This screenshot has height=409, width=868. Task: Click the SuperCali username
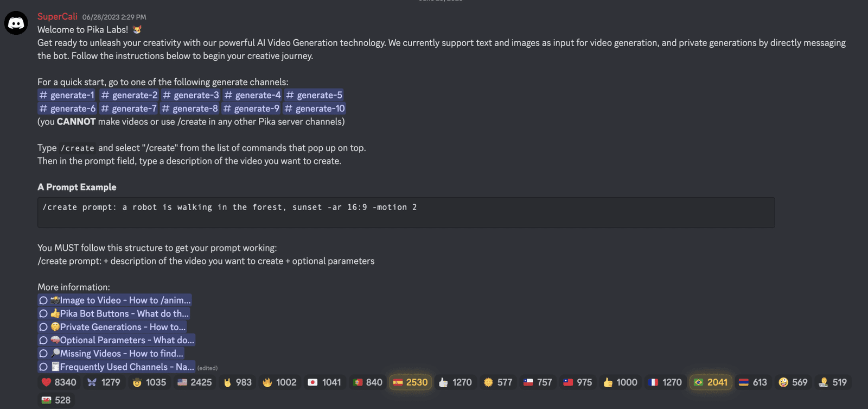[58, 17]
